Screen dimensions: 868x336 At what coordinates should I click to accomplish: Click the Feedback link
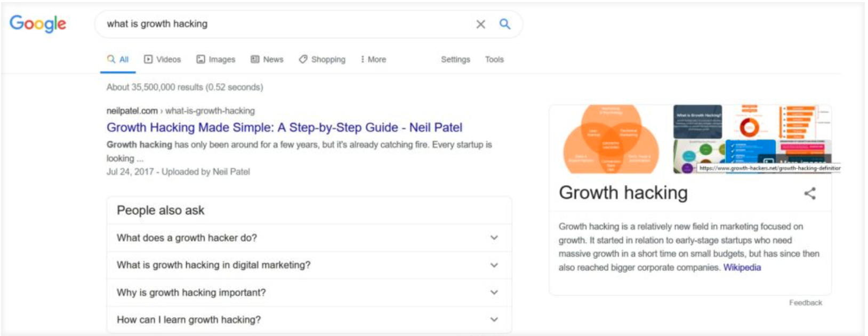pyautogui.click(x=805, y=302)
